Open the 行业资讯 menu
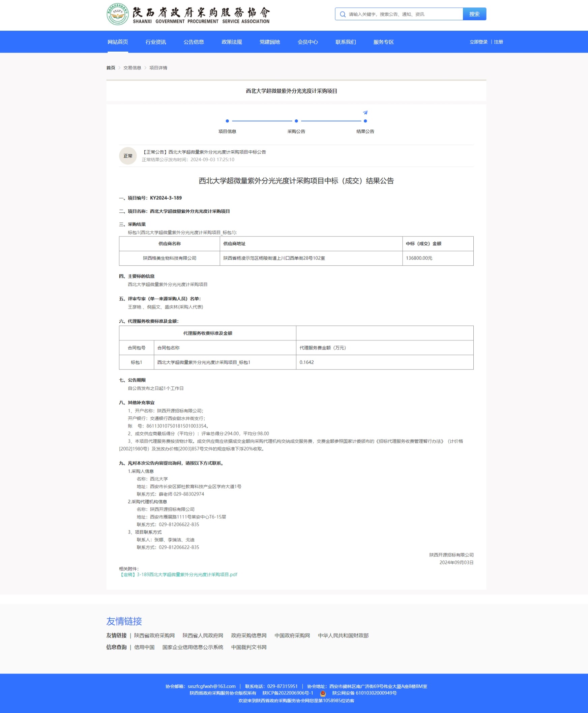This screenshot has height=713, width=588. click(x=155, y=42)
